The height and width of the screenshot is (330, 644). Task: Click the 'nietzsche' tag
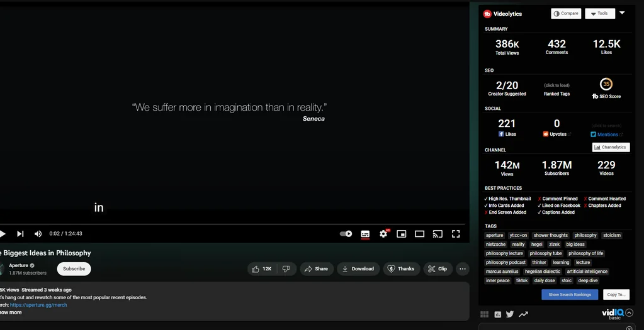[x=495, y=245]
